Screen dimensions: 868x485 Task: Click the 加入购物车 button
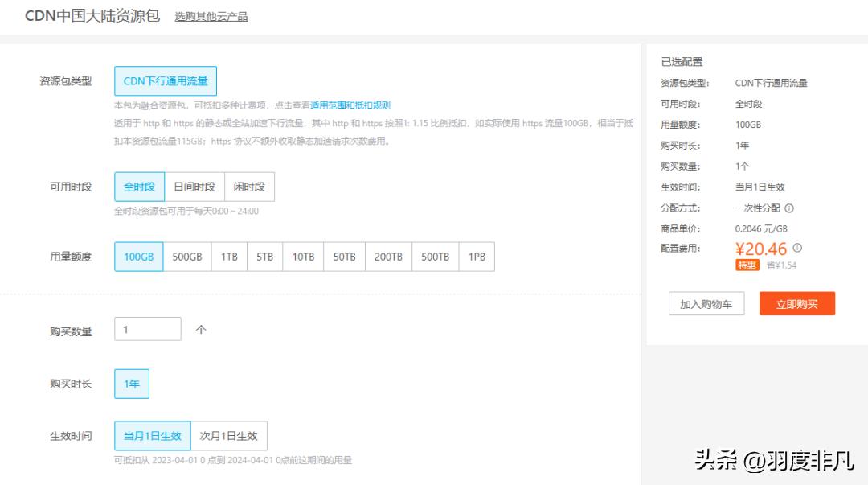tap(706, 303)
